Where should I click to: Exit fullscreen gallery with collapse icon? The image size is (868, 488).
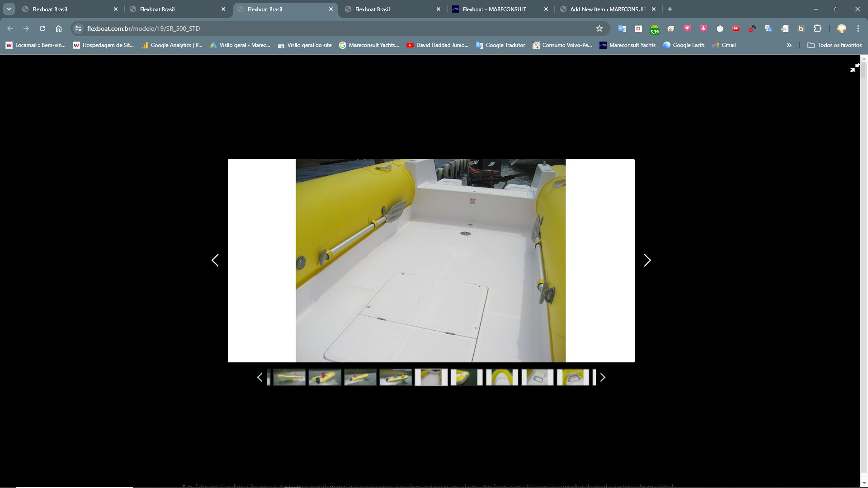click(854, 68)
